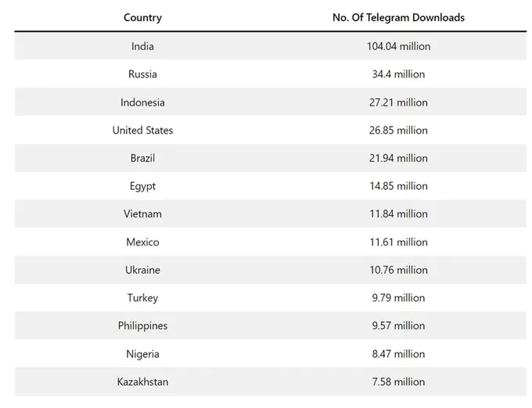Click the No. Of Telegram Downloads header
Viewport: 532px width, 408px height.
[x=398, y=17]
